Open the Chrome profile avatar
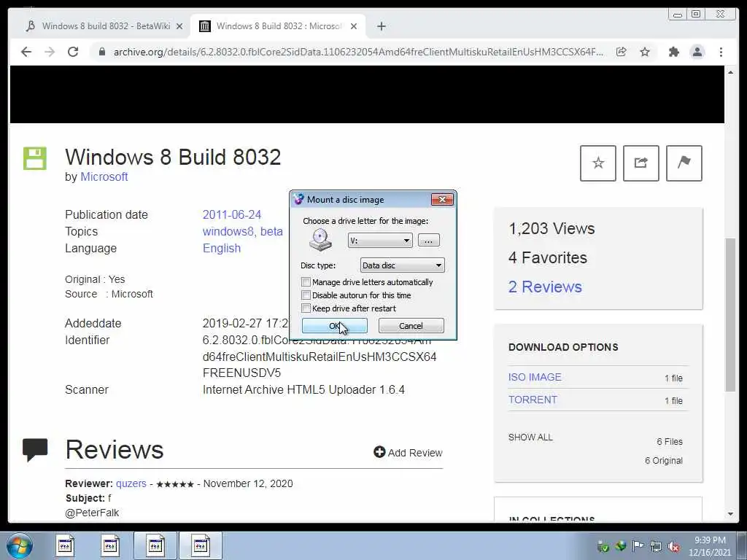This screenshot has height=560, width=747. [697, 52]
